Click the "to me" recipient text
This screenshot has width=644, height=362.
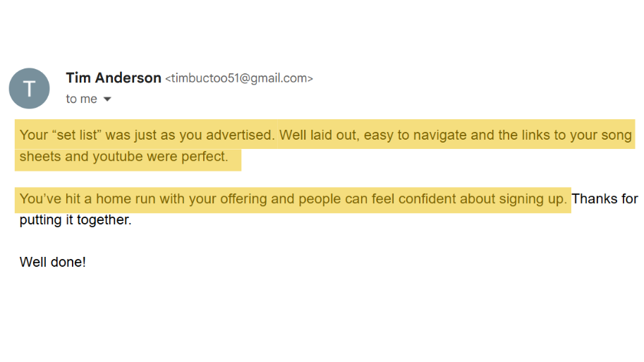[81, 99]
